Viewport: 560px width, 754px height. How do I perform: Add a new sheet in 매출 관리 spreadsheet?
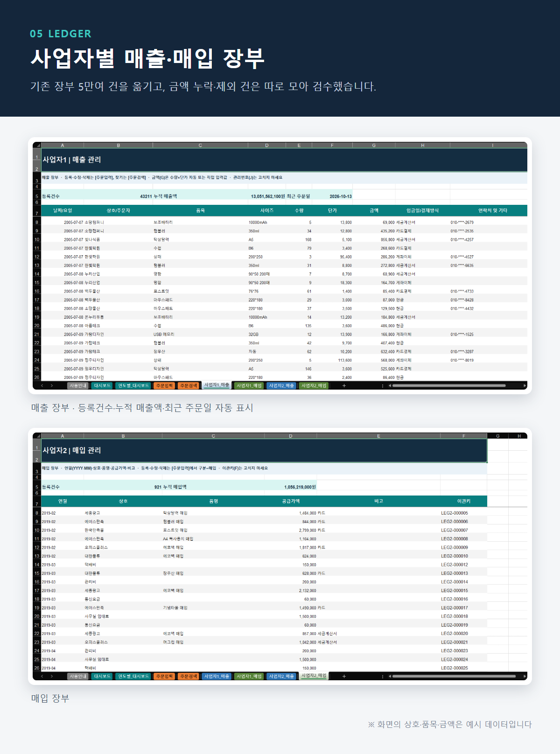(x=344, y=386)
